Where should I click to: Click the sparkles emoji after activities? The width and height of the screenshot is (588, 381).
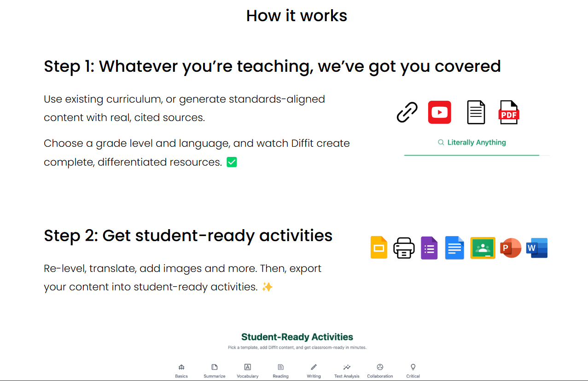point(267,287)
